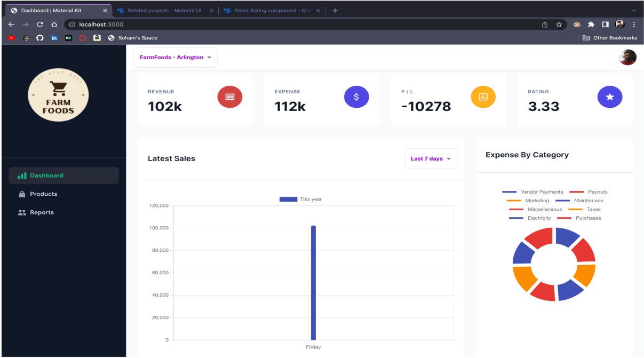644x358 pixels.
Task: Click the Friday axis label
Action: point(313,347)
